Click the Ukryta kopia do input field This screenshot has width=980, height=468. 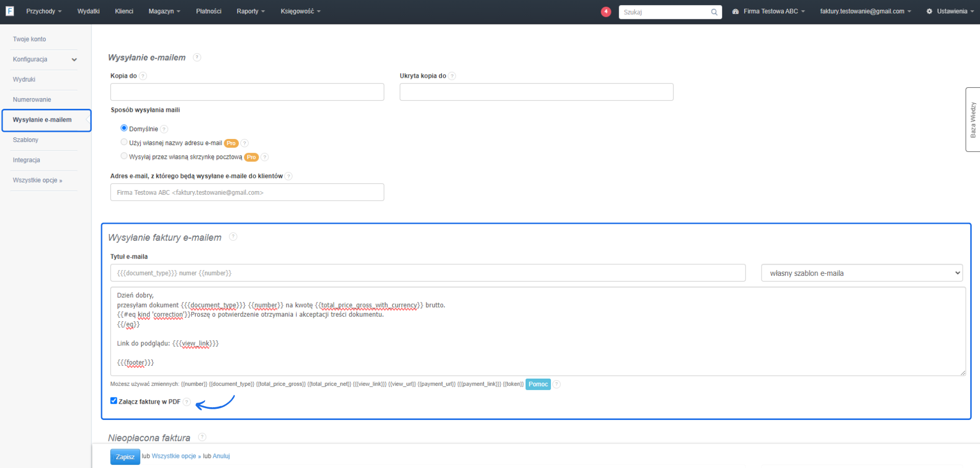point(536,92)
